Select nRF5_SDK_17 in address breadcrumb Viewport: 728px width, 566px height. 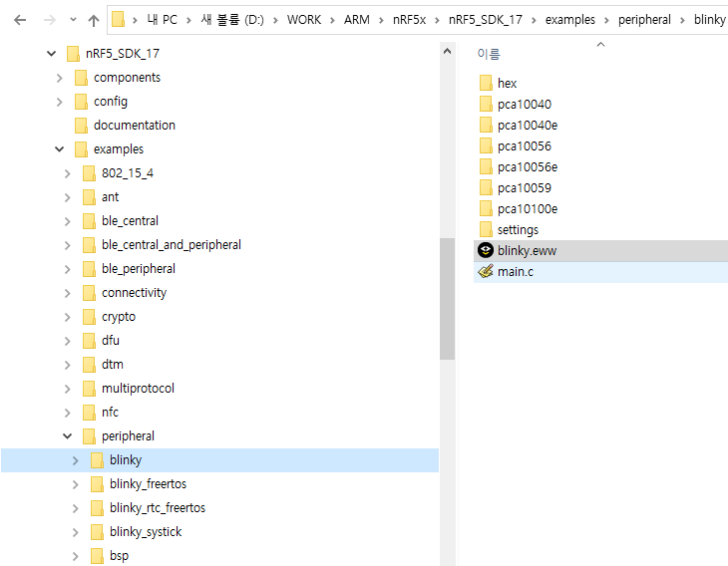(x=486, y=20)
